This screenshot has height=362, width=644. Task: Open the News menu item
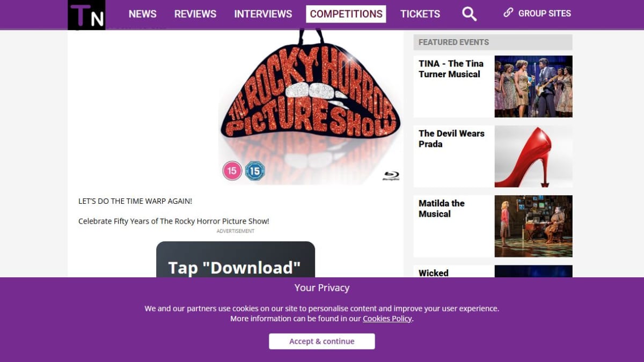pyautogui.click(x=143, y=14)
